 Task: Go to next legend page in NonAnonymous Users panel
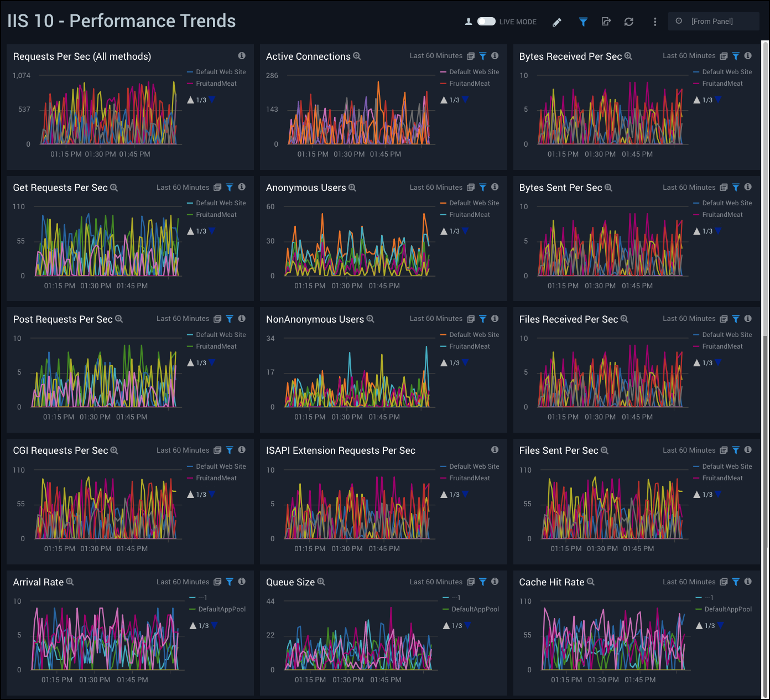click(465, 362)
